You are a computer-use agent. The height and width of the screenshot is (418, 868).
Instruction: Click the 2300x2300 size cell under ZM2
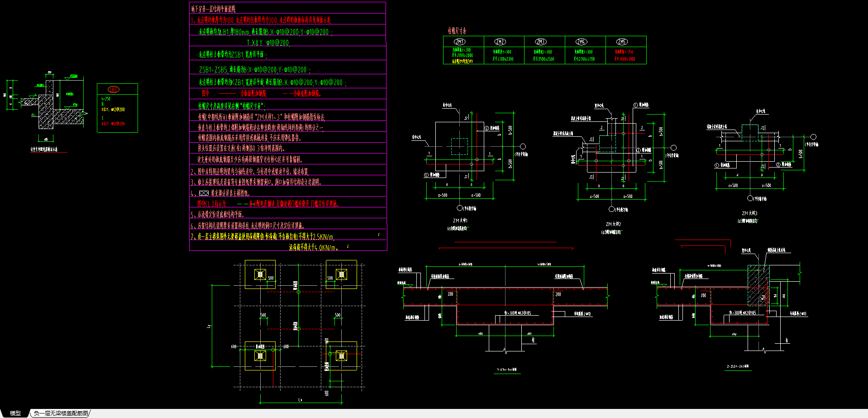point(503,59)
